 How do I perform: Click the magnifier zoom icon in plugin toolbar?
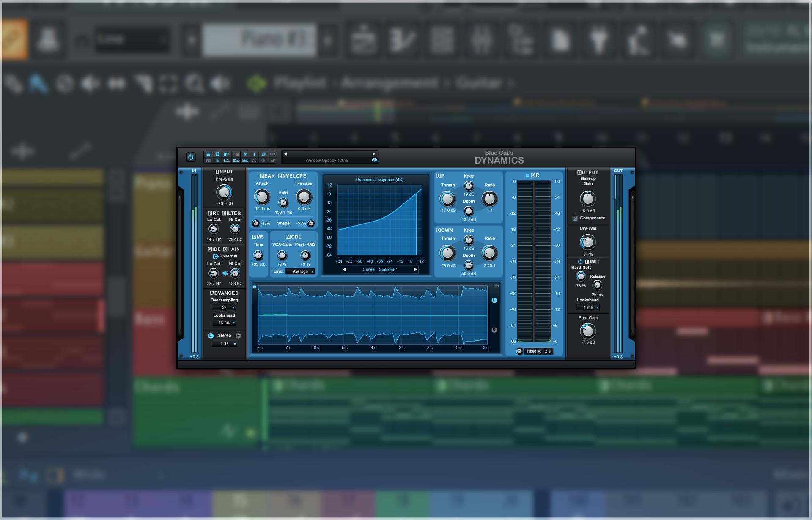tap(263, 154)
